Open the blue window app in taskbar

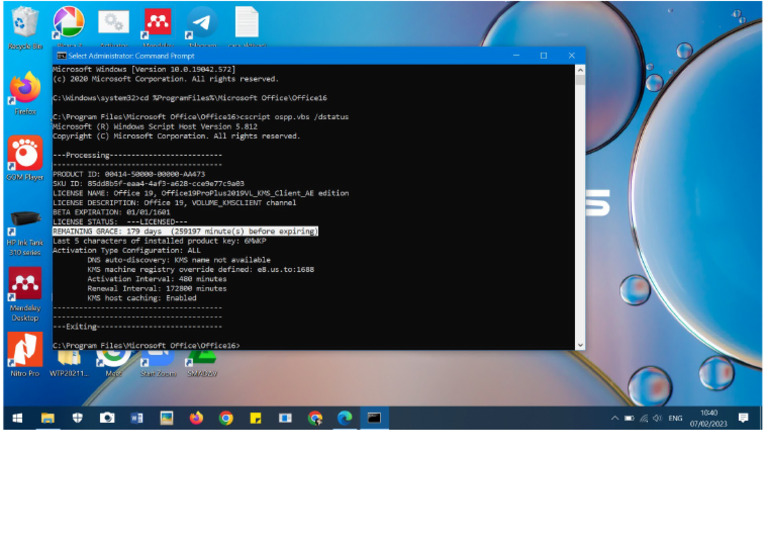pyautogui.click(x=285, y=418)
